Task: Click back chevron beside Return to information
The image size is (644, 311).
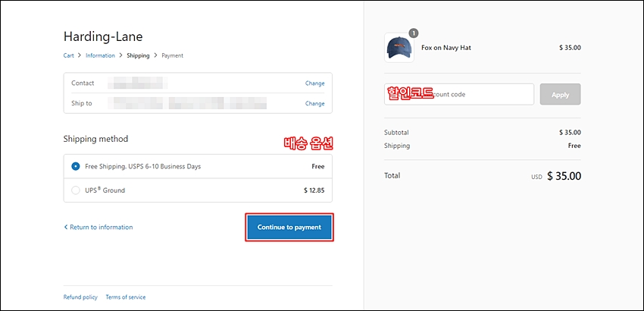Action: point(66,227)
